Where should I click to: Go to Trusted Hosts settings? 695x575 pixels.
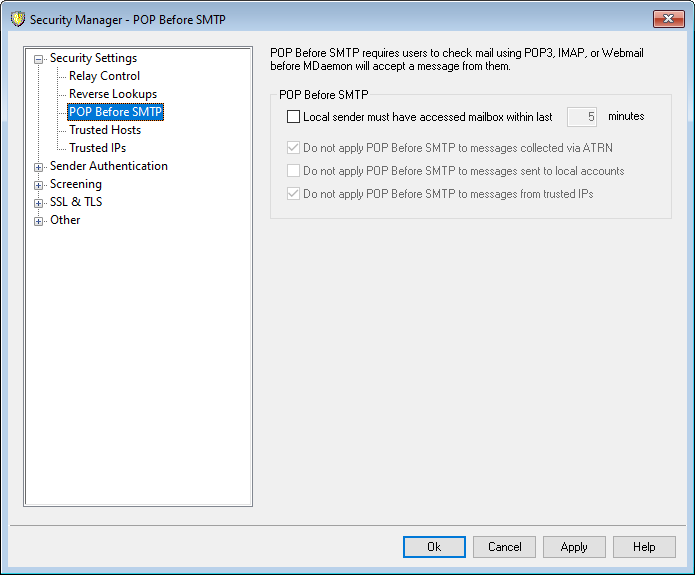pyautogui.click(x=104, y=130)
